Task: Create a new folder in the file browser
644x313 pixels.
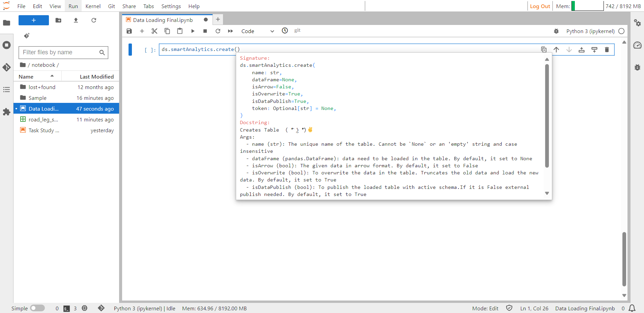Action: (58, 20)
